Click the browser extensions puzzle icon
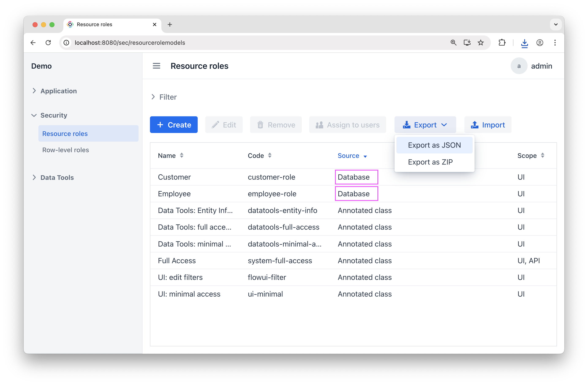This screenshot has width=588, height=385. click(502, 42)
